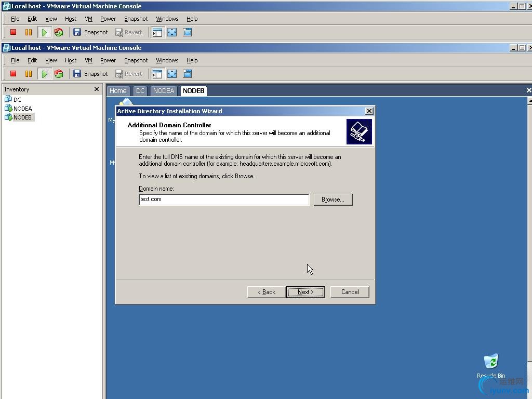532x399 pixels.
Task: Click the Reset icon in the lower console window
Action: click(x=59, y=74)
